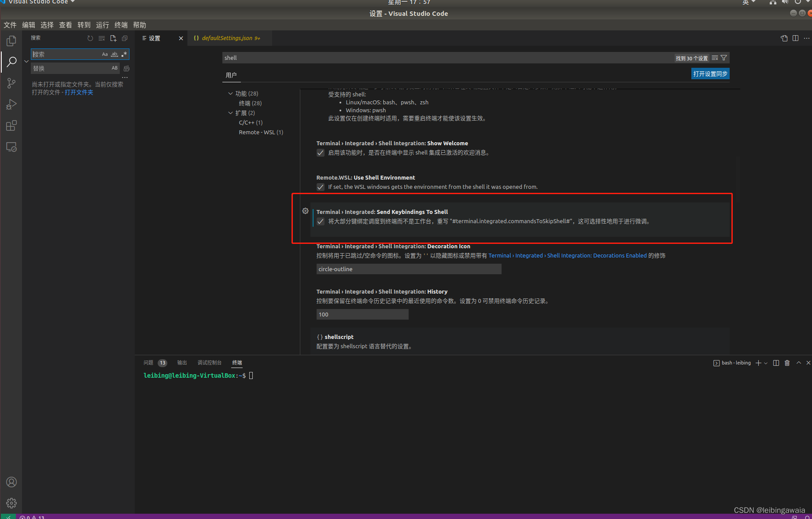
Task: Open new search editor icon
Action: pos(113,38)
